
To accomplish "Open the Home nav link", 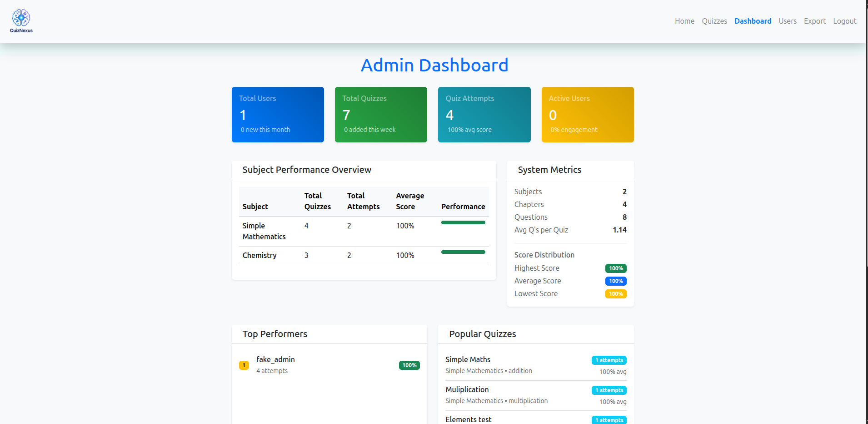I will pyautogui.click(x=684, y=21).
